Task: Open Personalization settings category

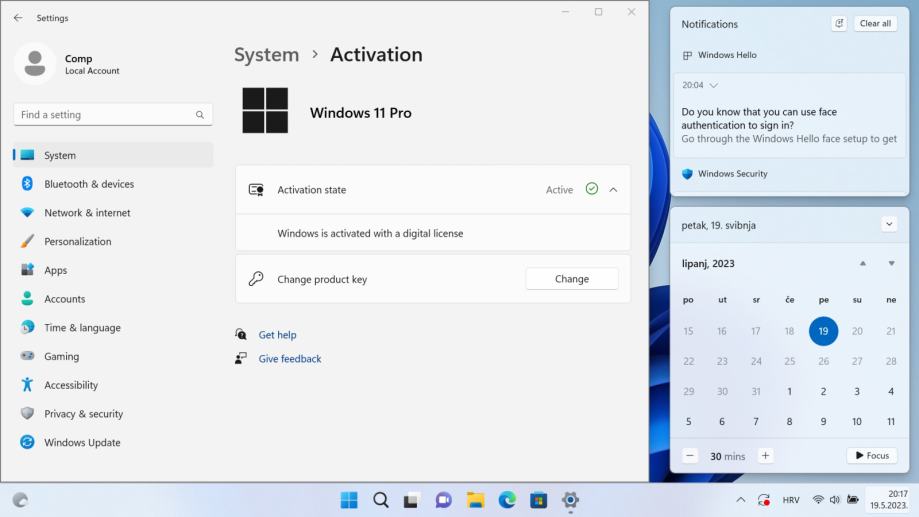Action: pos(77,241)
